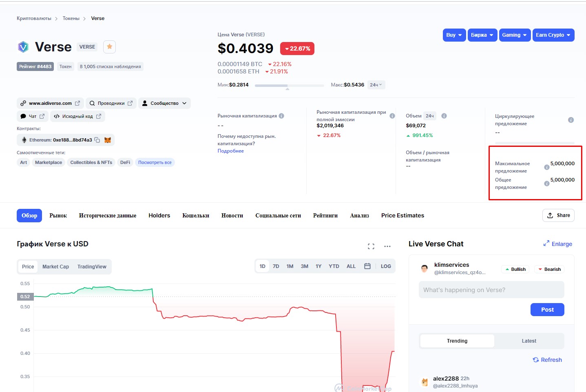Image resolution: width=586 pixels, height=392 pixels.
Task: Select the 7D chart range
Action: point(276,266)
